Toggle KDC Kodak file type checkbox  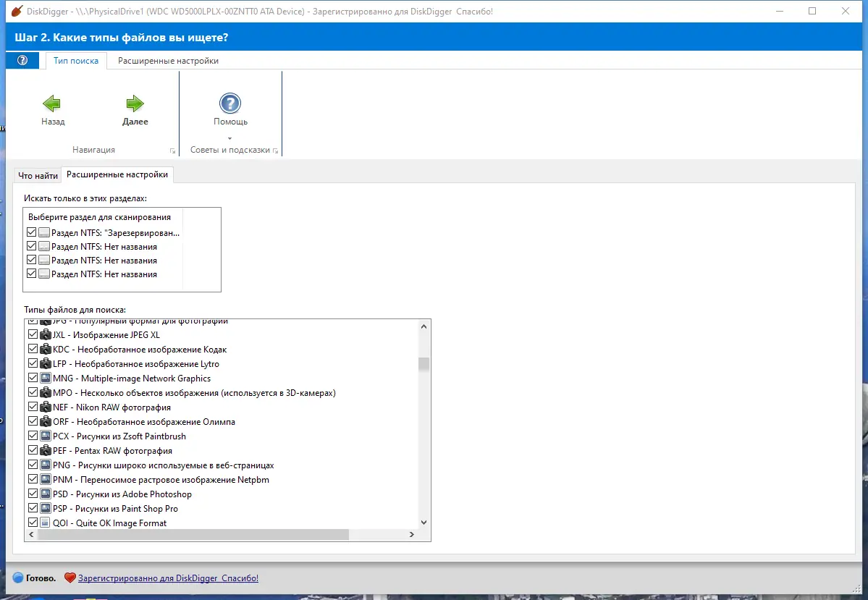tap(33, 350)
